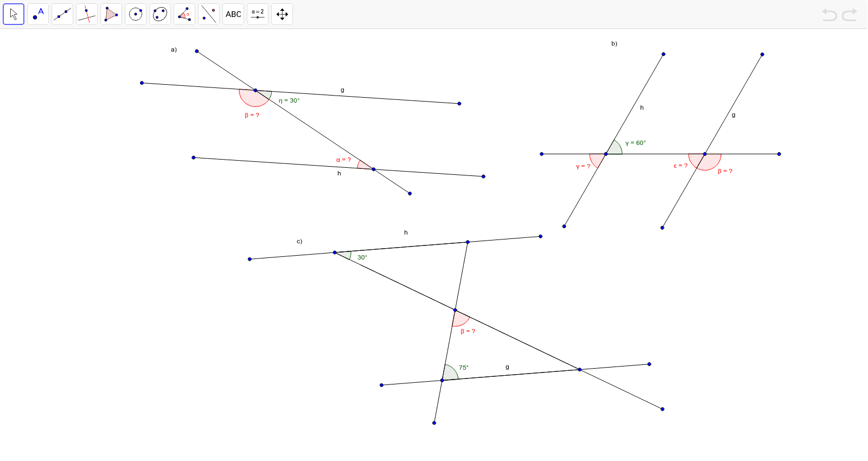Click the 'α = ?' label in figure a)
This screenshot has height=461, width=868.
(343, 160)
